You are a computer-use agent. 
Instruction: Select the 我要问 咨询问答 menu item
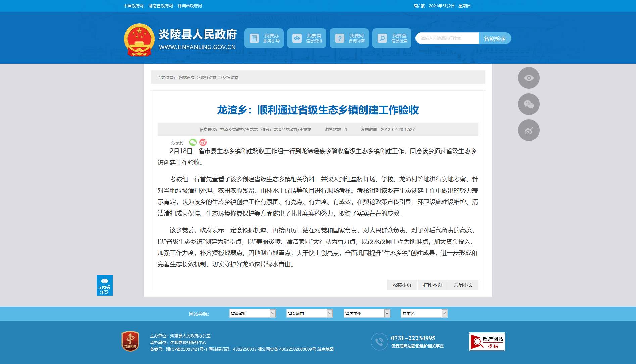349,38
